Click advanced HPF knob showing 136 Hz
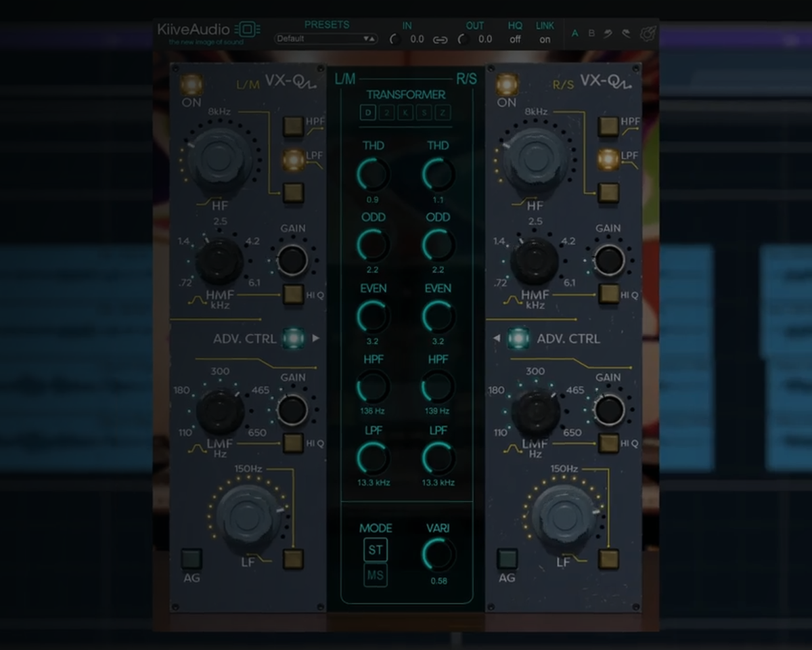812x650 pixels. coord(373,387)
